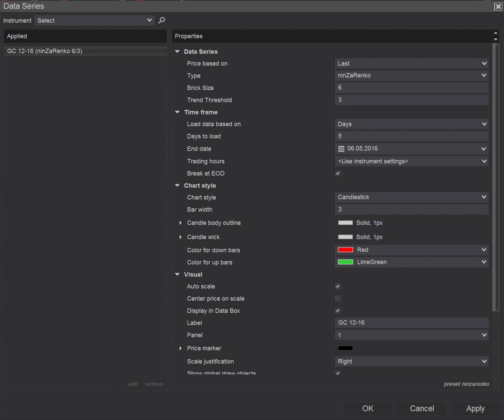Enable Center price on scale
This screenshot has height=420, width=504.
[338, 299]
